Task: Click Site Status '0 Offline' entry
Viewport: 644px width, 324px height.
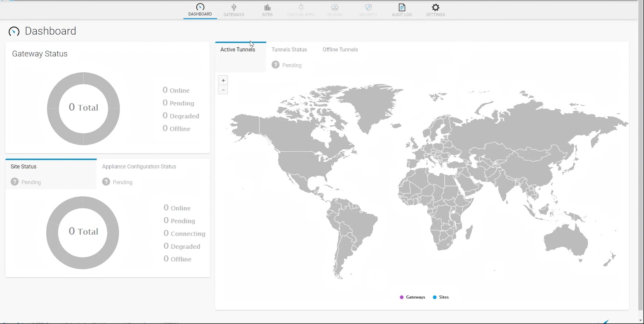Action: 178,259
